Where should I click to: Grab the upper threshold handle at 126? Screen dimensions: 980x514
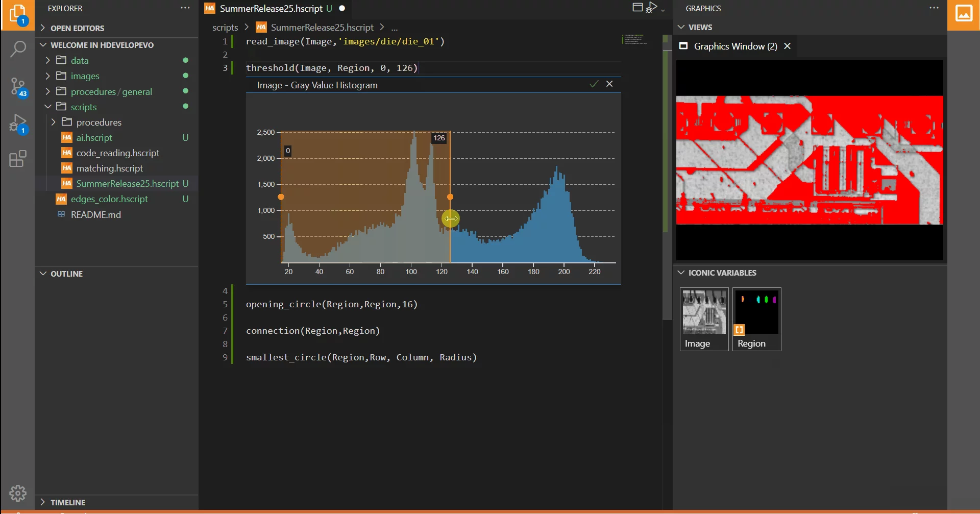click(x=450, y=197)
